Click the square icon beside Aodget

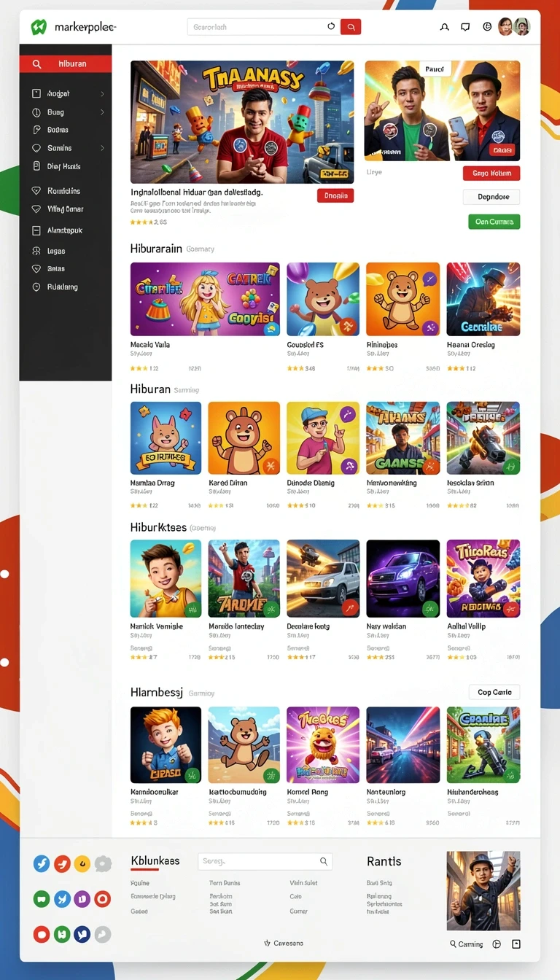[x=36, y=94]
